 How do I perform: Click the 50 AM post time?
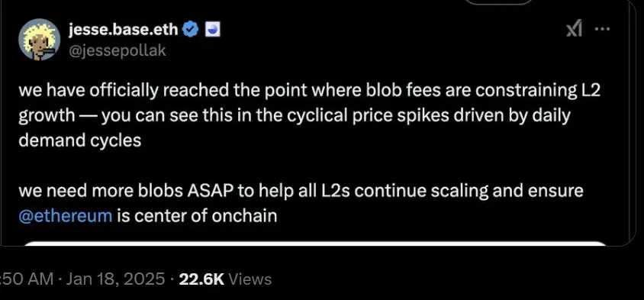27,279
